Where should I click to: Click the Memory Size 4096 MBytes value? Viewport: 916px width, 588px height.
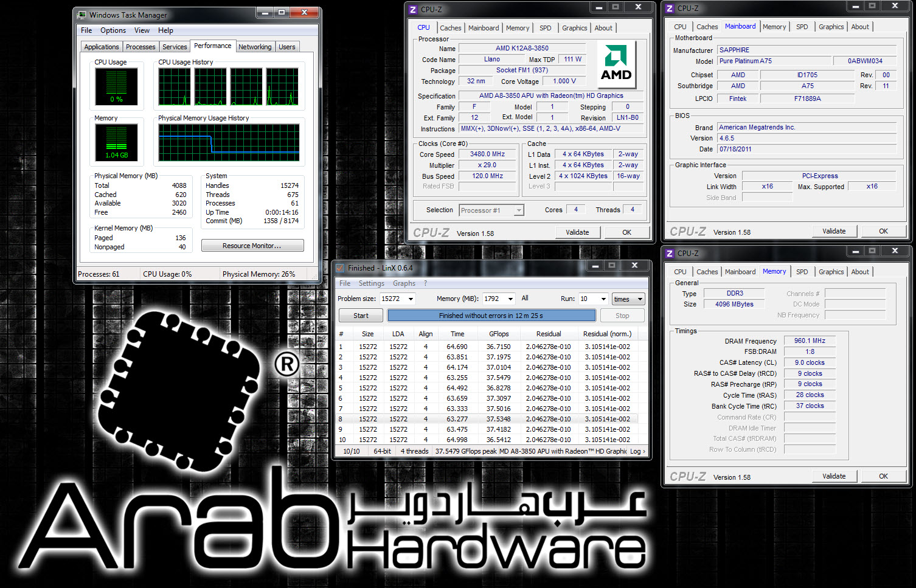tap(734, 304)
